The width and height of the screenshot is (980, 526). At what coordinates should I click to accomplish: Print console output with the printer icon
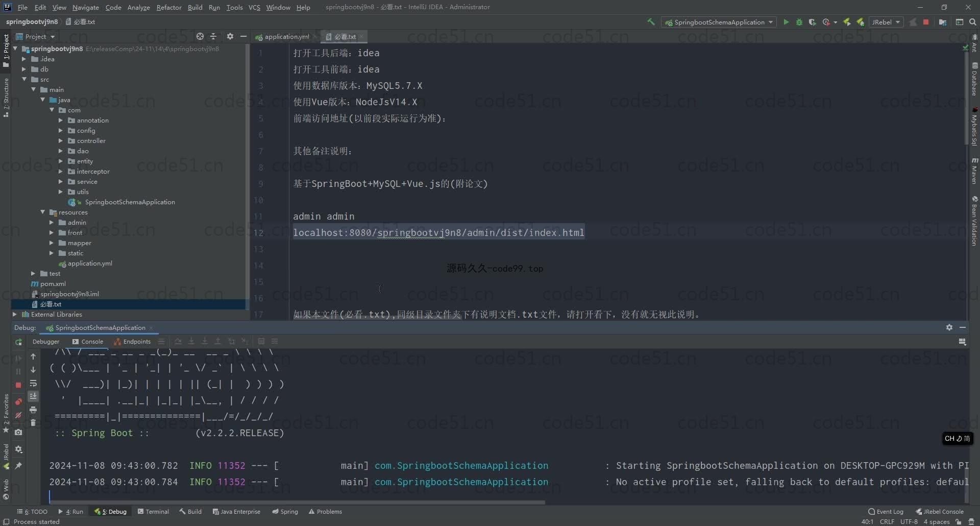pyautogui.click(x=33, y=410)
